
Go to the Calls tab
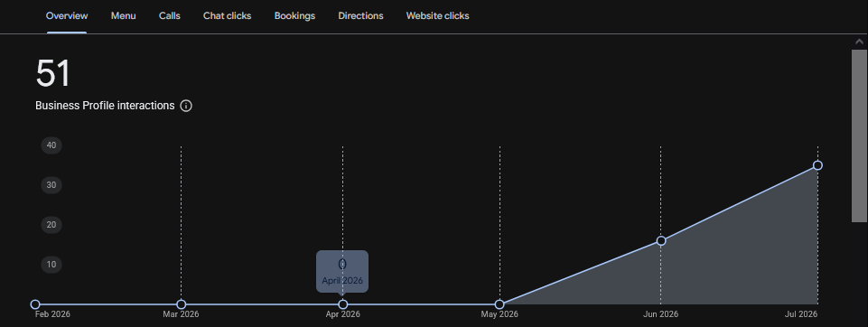170,16
